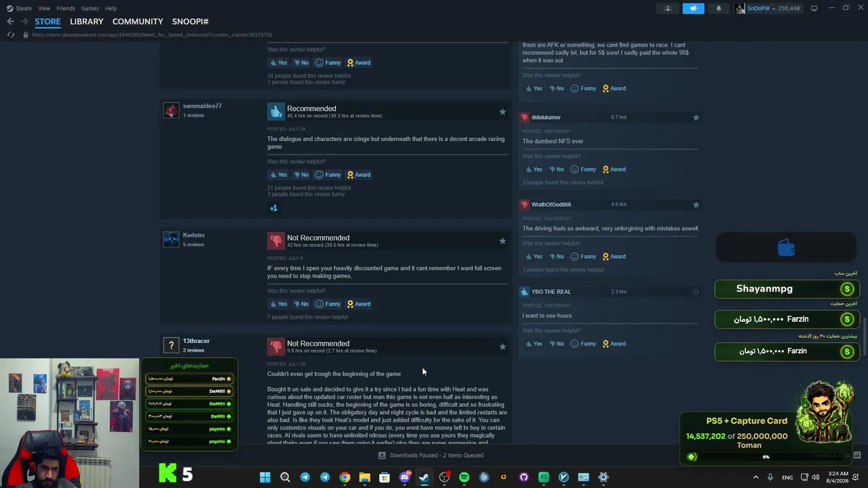Open the Games menu
The height and width of the screenshot is (488, 868).
pos(90,8)
